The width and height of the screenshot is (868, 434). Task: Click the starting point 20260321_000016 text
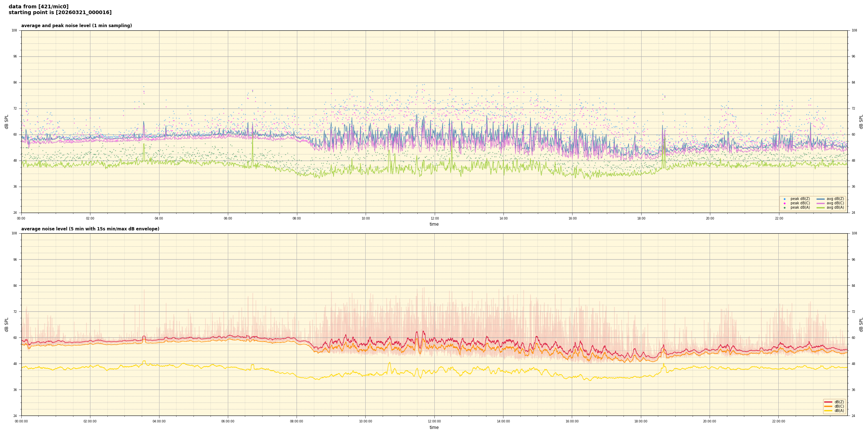pyautogui.click(x=60, y=13)
